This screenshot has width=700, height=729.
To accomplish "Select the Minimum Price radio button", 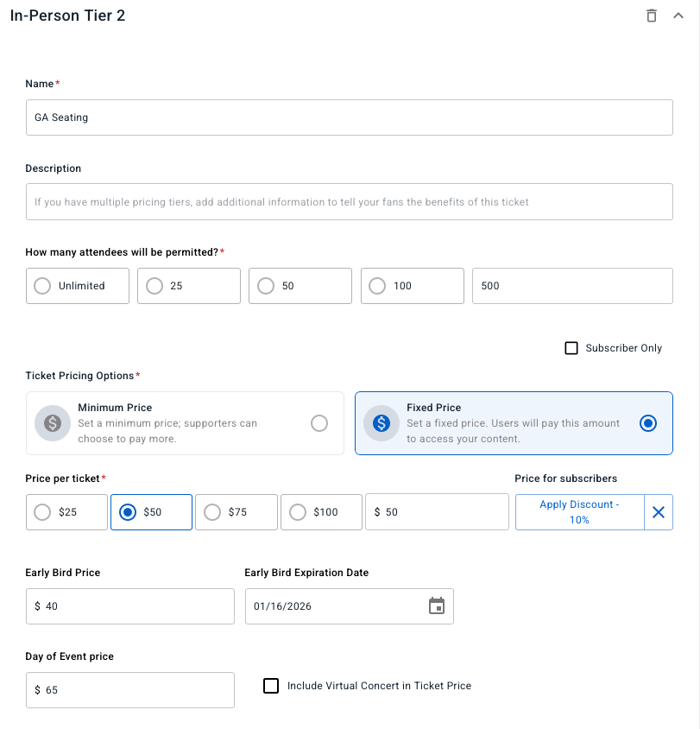I will point(319,423).
